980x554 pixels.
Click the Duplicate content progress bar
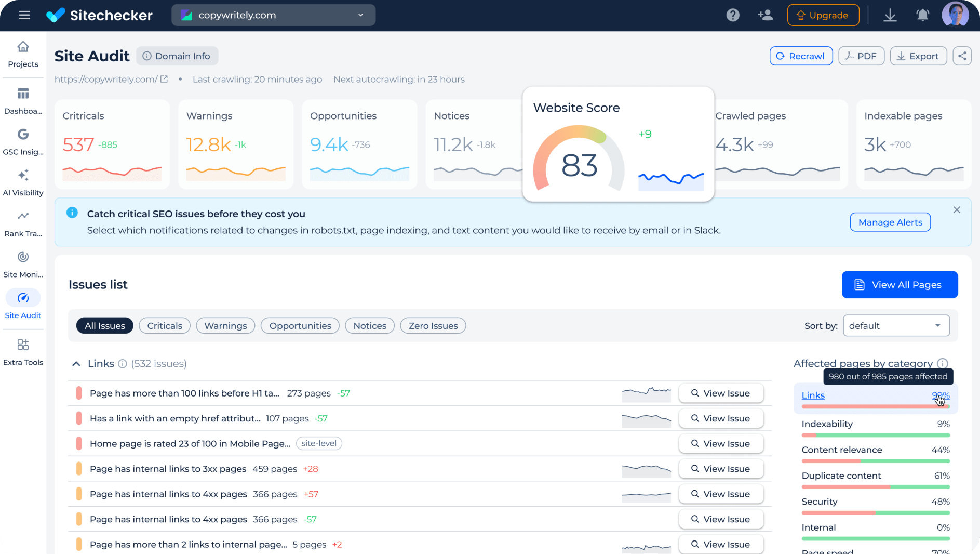[876, 487]
